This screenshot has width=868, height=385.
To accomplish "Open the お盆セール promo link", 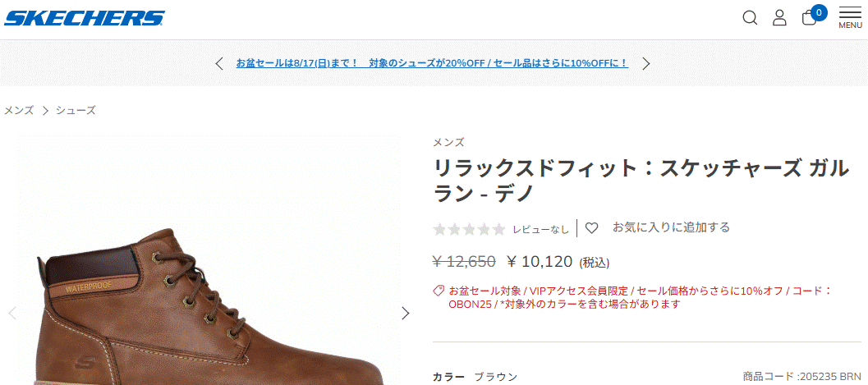I will point(432,63).
